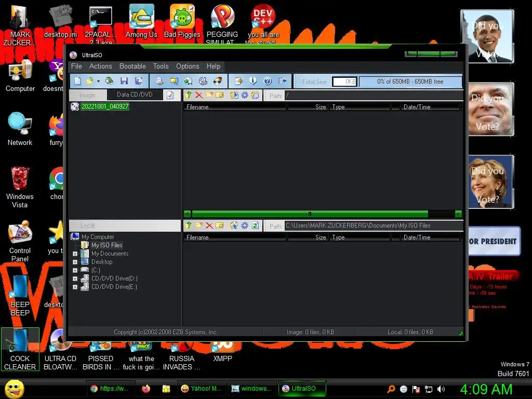Viewport: 532px width, 399px height.
Task: Sort Image pane by Filename column header
Action: point(235,107)
